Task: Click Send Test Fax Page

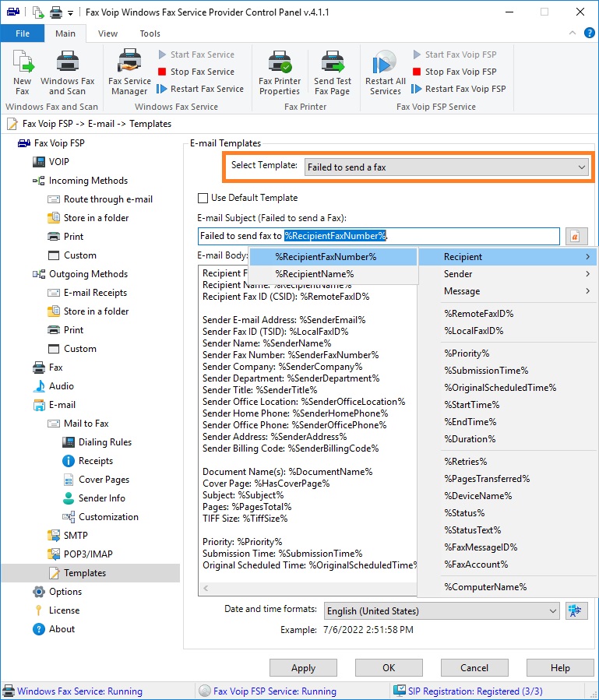Action: [x=333, y=72]
